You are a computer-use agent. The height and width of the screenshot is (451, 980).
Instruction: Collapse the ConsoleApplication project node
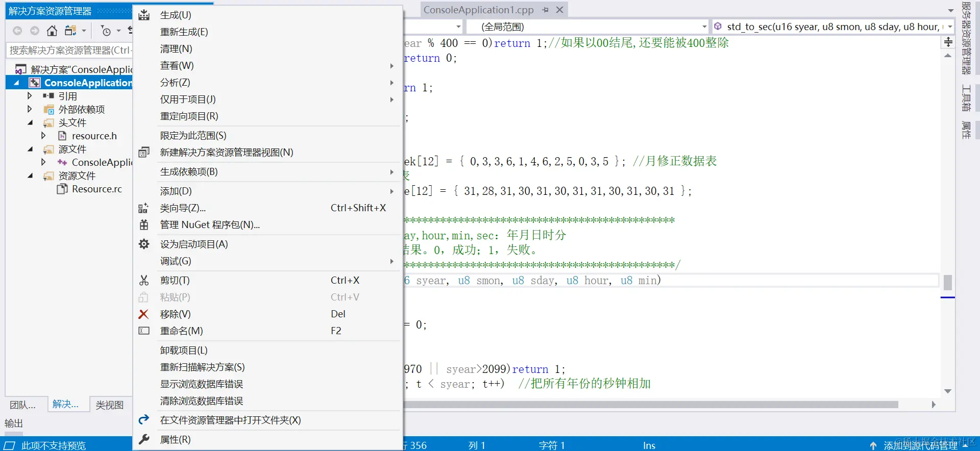pyautogui.click(x=17, y=83)
